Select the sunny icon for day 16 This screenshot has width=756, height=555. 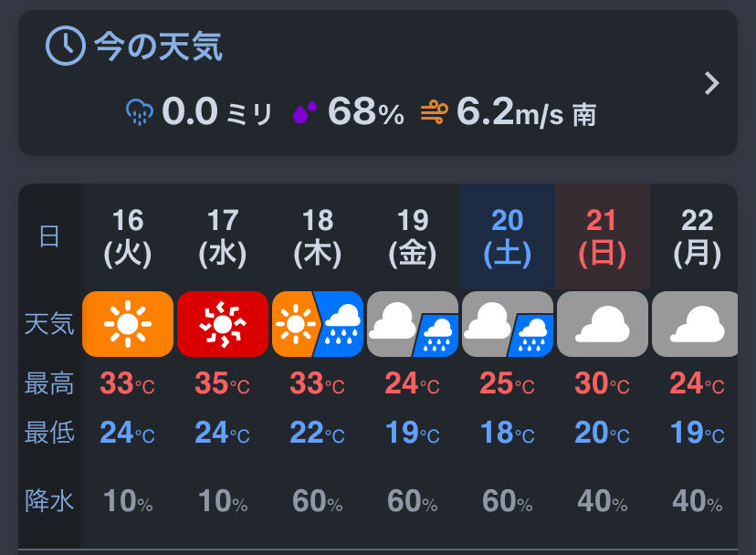pos(128,324)
